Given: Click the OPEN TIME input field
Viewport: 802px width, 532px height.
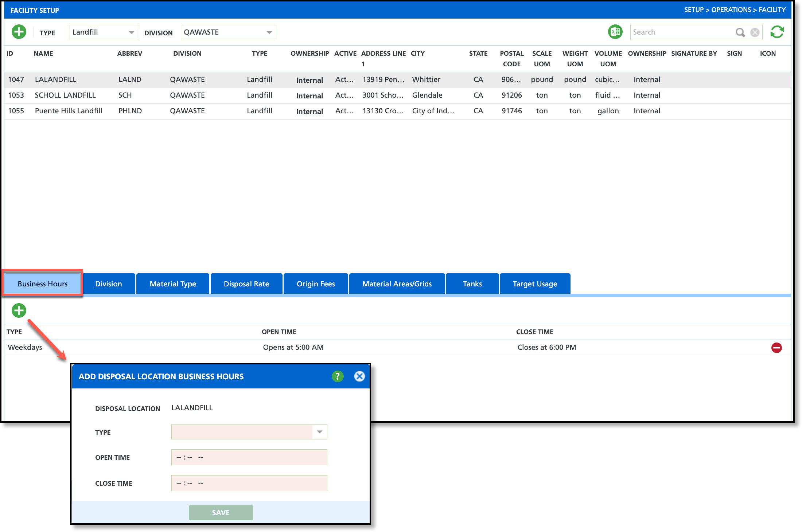Looking at the screenshot, I should click(249, 457).
